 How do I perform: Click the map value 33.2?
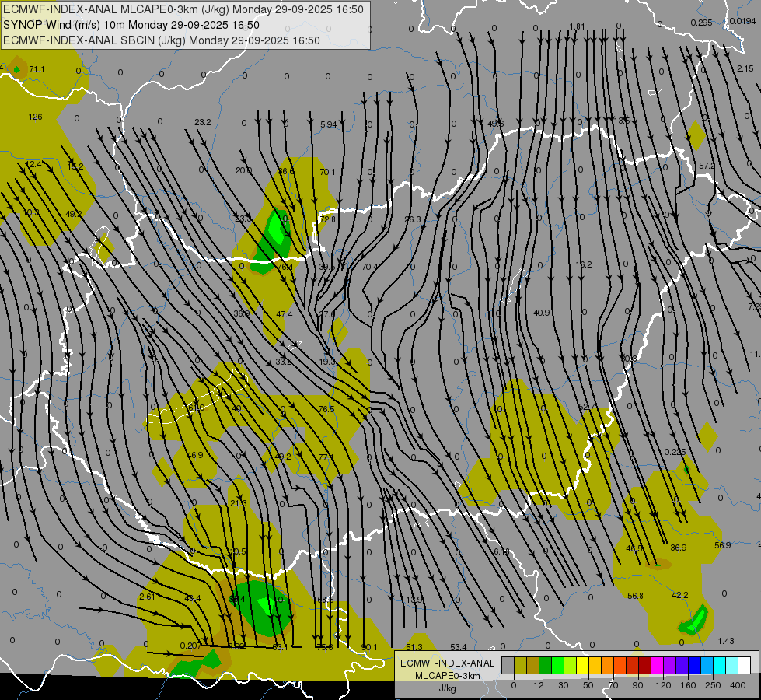(284, 362)
